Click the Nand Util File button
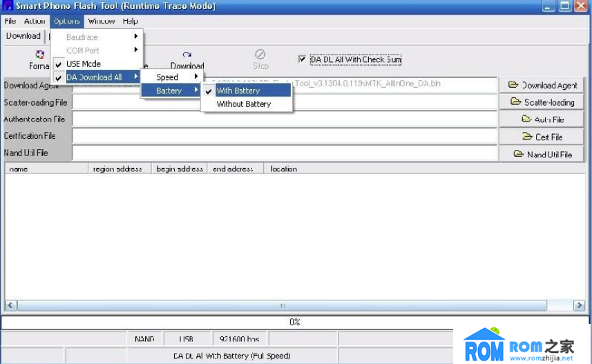The image size is (592, 364). [x=542, y=154]
